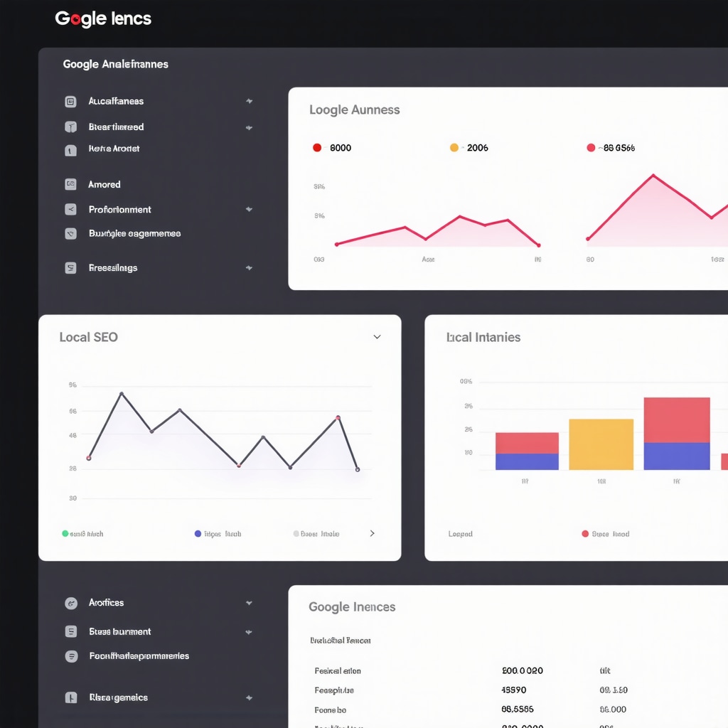
Task: Open the Local SEO card dropdown chevron
Action: pos(377,336)
